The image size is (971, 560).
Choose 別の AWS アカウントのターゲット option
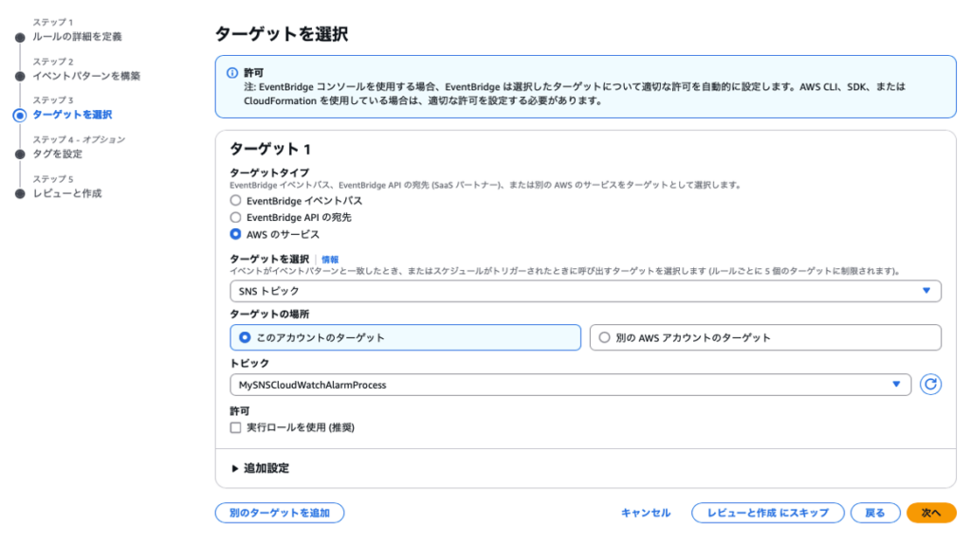[x=604, y=337]
